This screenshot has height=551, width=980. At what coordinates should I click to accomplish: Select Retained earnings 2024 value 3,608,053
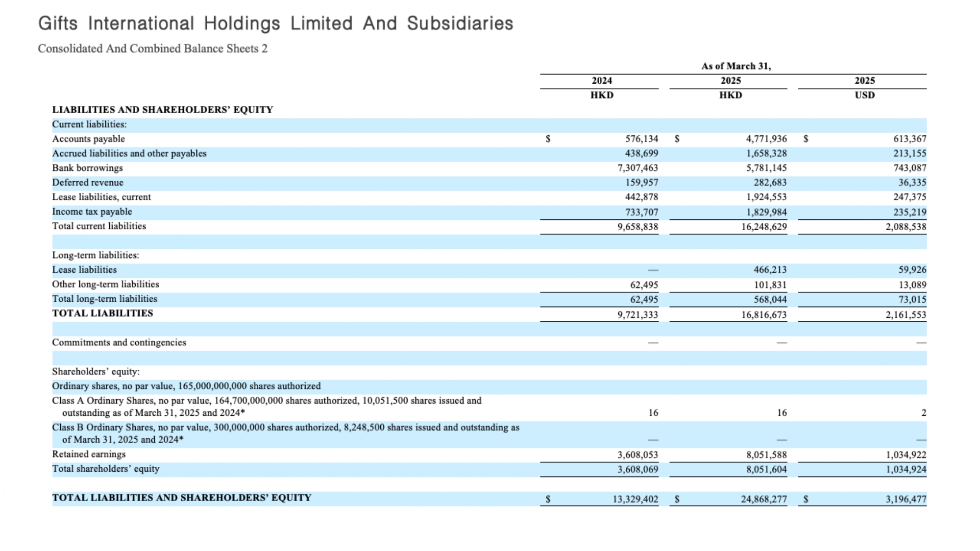pos(637,455)
